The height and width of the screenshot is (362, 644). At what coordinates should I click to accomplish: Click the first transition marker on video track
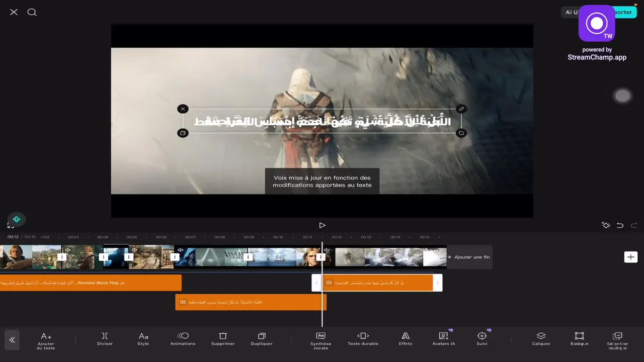[x=61, y=257]
